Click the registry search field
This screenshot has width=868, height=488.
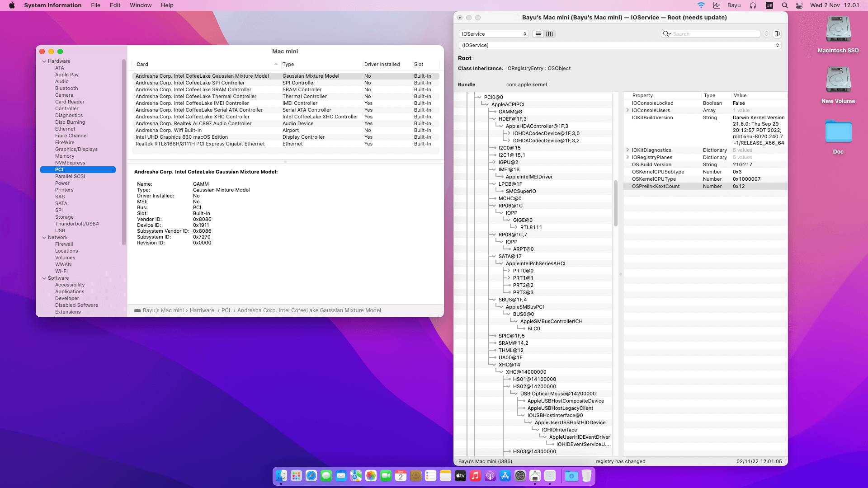click(714, 34)
